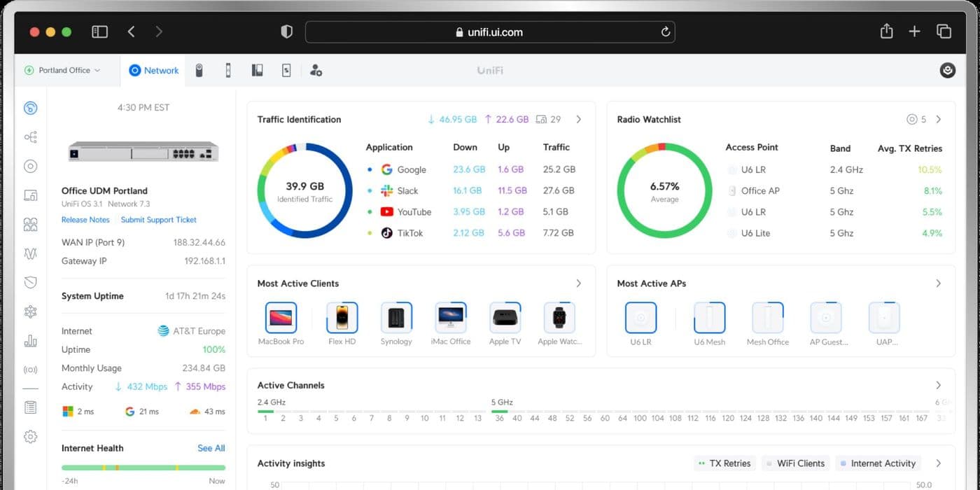Screen dimensions: 980x490
Task: Select Mesh Office access point icon
Action: [x=767, y=318]
